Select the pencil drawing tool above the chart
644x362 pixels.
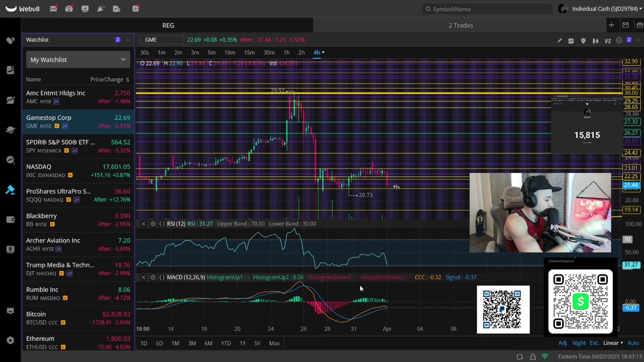(559, 41)
